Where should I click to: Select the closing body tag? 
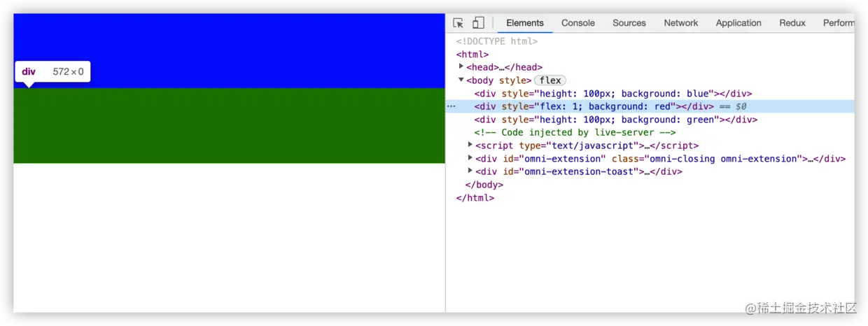coord(484,185)
